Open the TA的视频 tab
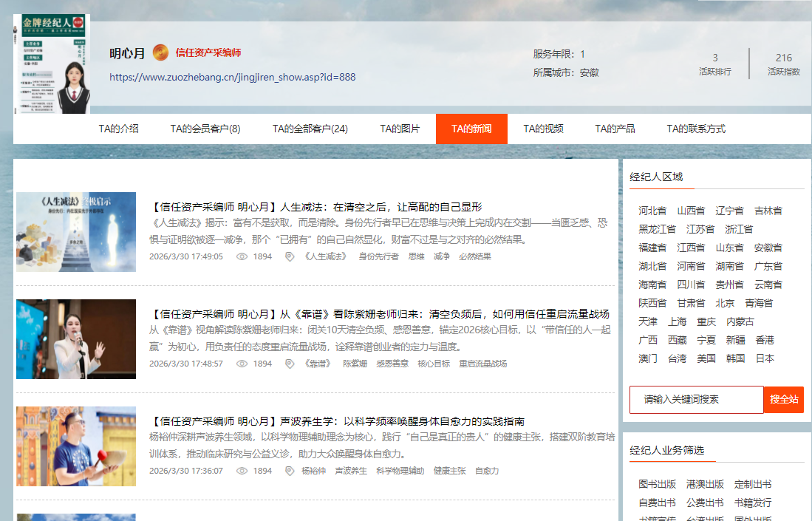The height and width of the screenshot is (521, 812). point(543,129)
